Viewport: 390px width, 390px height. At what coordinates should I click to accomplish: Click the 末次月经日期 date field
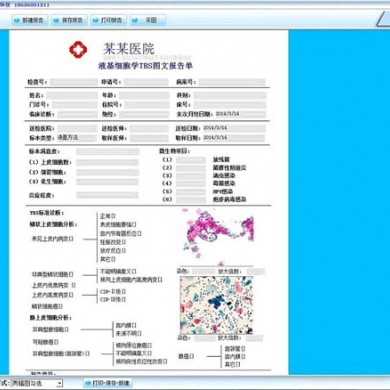pos(240,114)
